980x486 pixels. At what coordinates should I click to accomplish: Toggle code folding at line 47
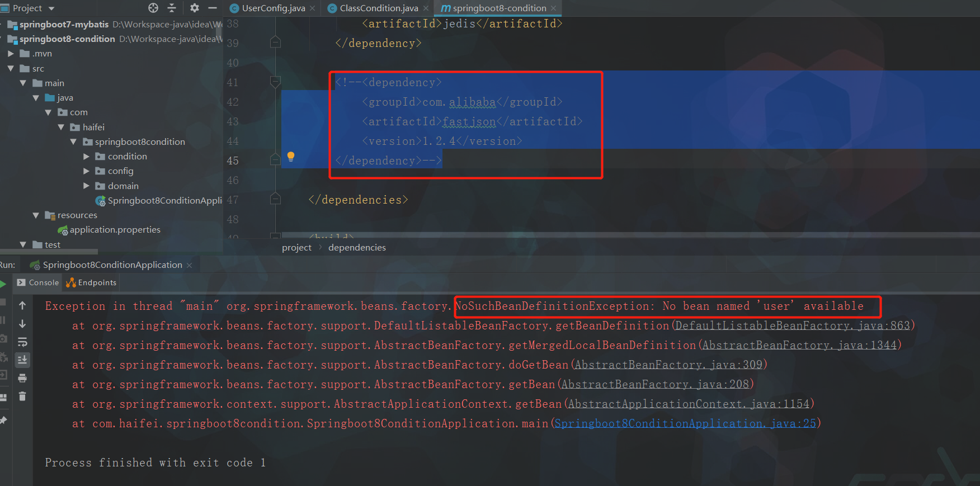pyautogui.click(x=275, y=199)
